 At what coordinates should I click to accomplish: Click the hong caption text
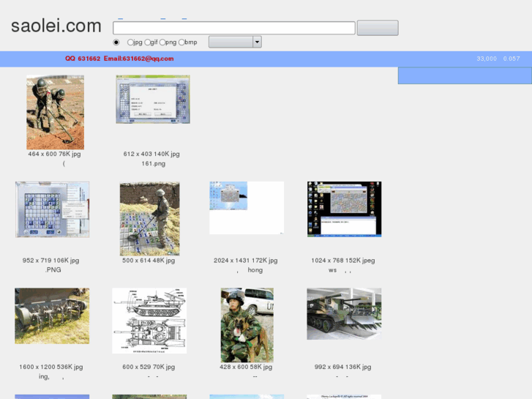point(255,270)
